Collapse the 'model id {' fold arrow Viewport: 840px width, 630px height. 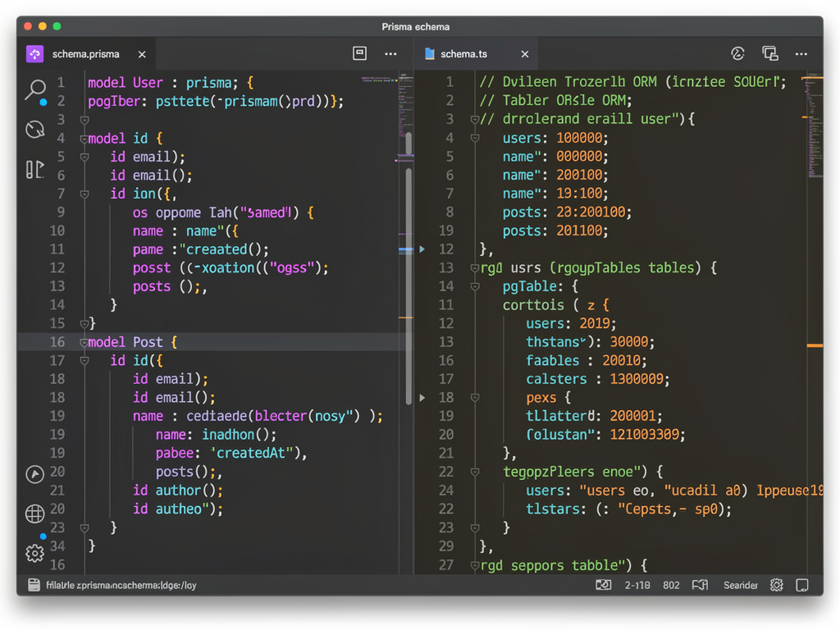(84, 139)
